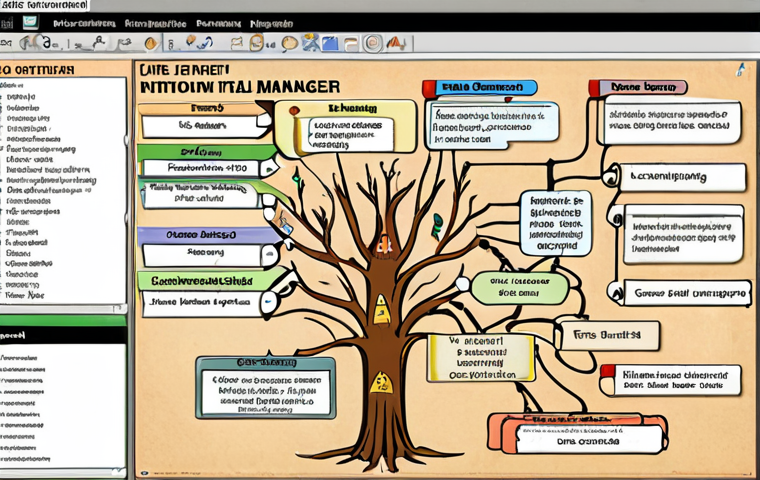Click the blue tag icon on the left branch
Screen dimensions: 760x480
tap(285, 227)
